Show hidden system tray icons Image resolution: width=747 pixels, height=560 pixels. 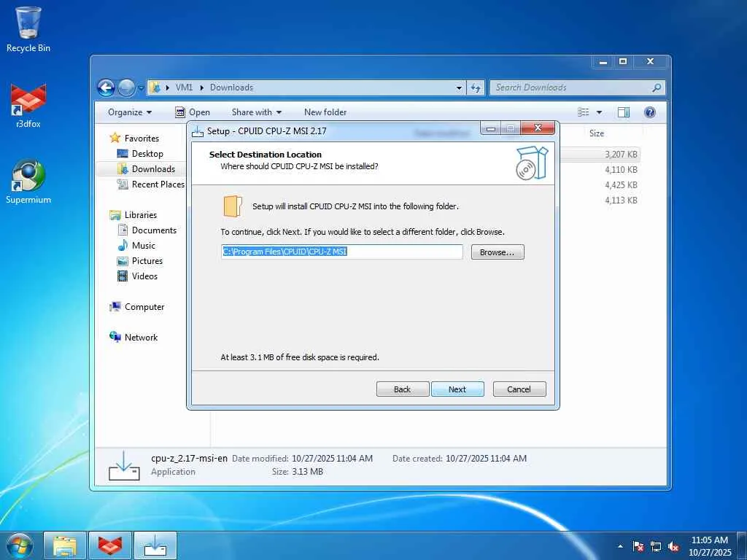(620, 546)
